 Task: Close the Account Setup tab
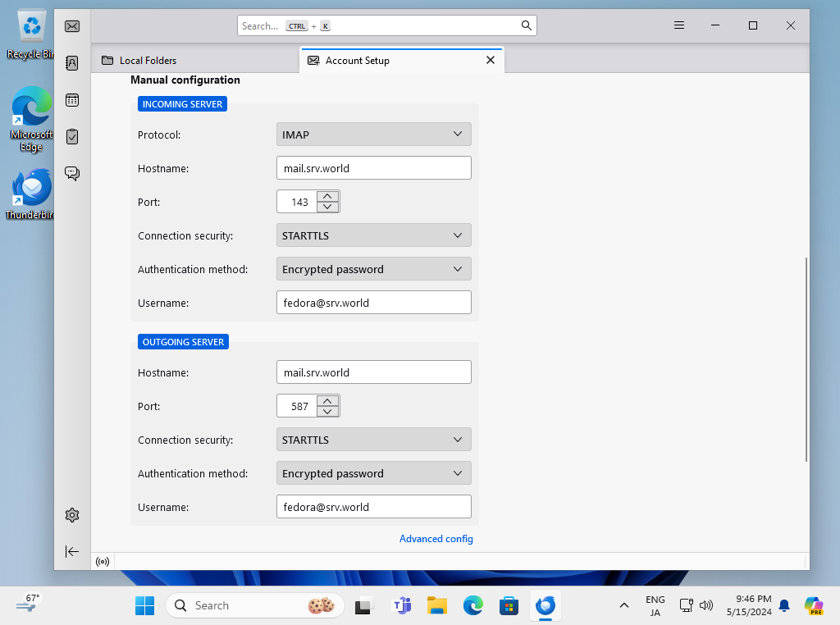pos(491,60)
